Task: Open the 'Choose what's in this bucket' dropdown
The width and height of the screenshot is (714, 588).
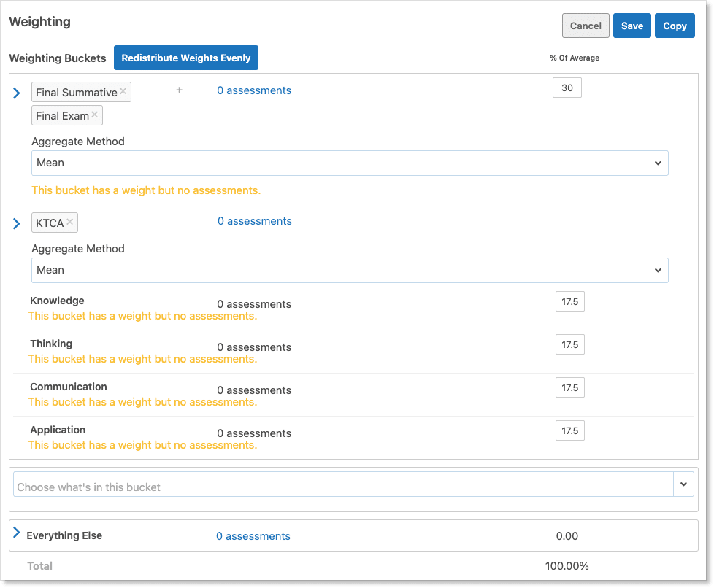Action: pos(683,484)
